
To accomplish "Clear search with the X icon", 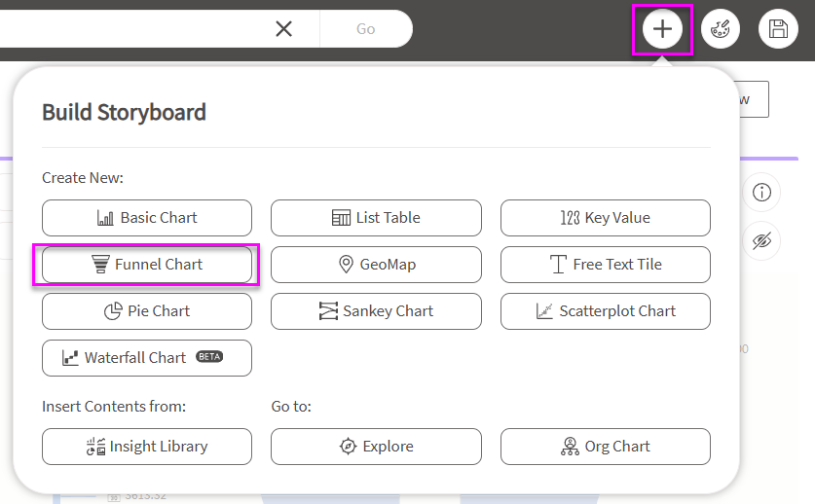I will 283,29.
